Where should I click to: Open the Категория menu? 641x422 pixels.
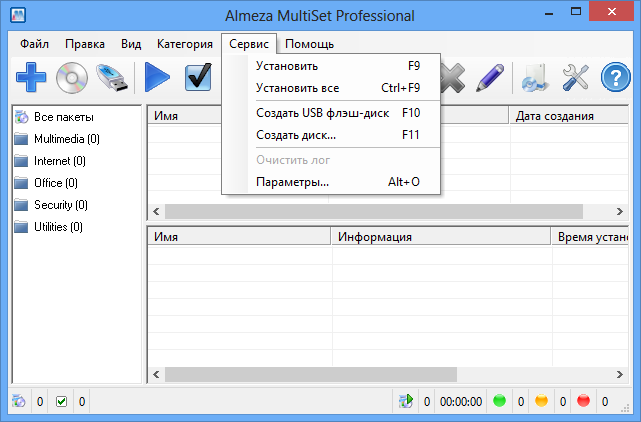point(185,44)
